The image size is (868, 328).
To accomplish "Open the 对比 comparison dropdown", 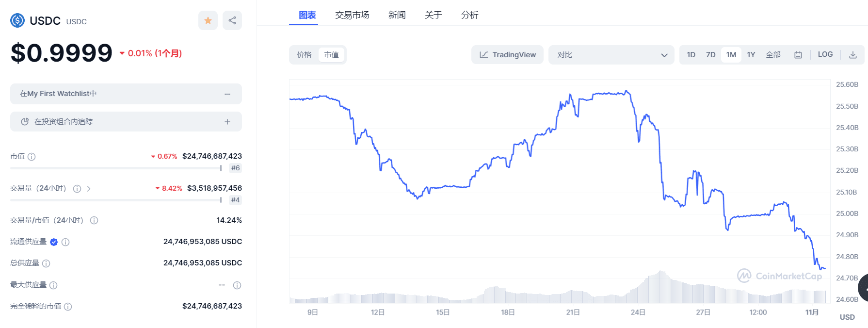I will [611, 54].
